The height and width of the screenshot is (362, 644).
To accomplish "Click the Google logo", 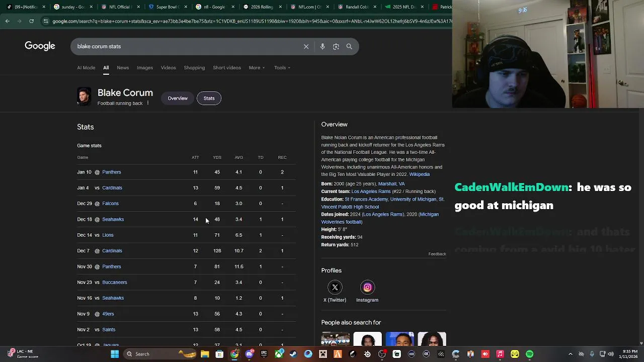I will [x=40, y=46].
